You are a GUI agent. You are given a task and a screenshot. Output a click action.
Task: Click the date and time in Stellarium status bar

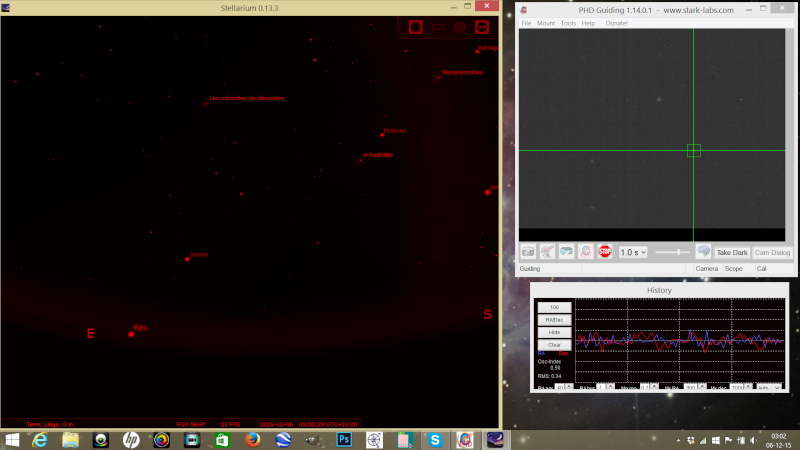click(x=309, y=424)
